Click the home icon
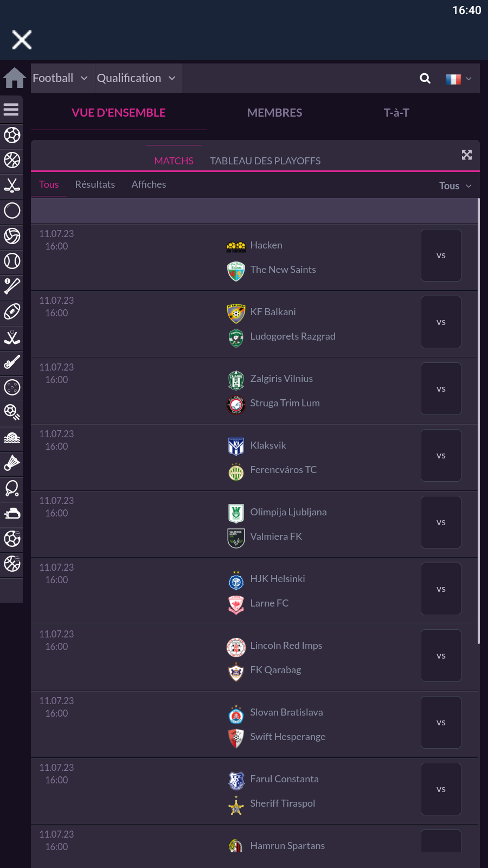The image size is (488, 868). tap(15, 78)
